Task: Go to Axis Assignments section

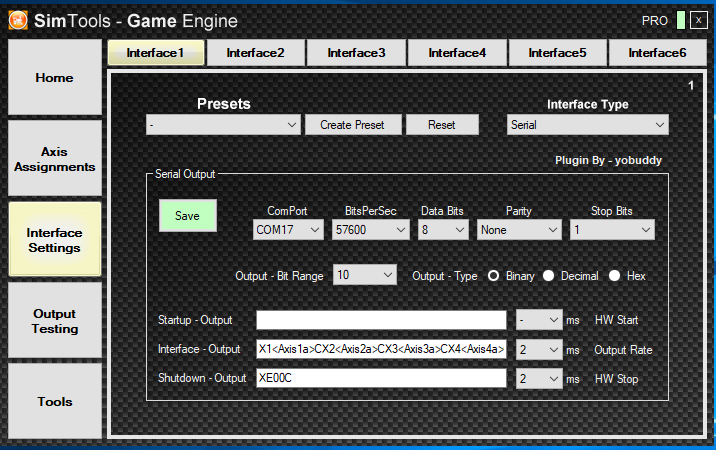Action: coord(55,159)
